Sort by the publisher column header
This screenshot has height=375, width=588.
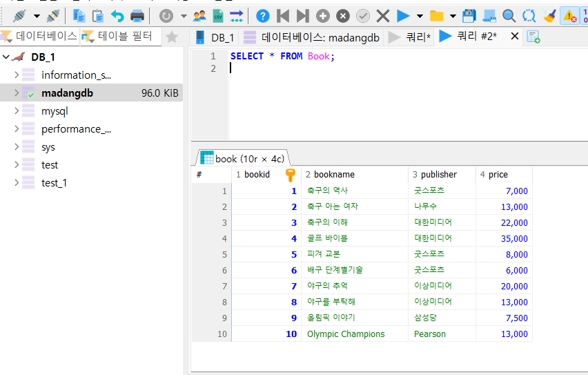click(442, 175)
